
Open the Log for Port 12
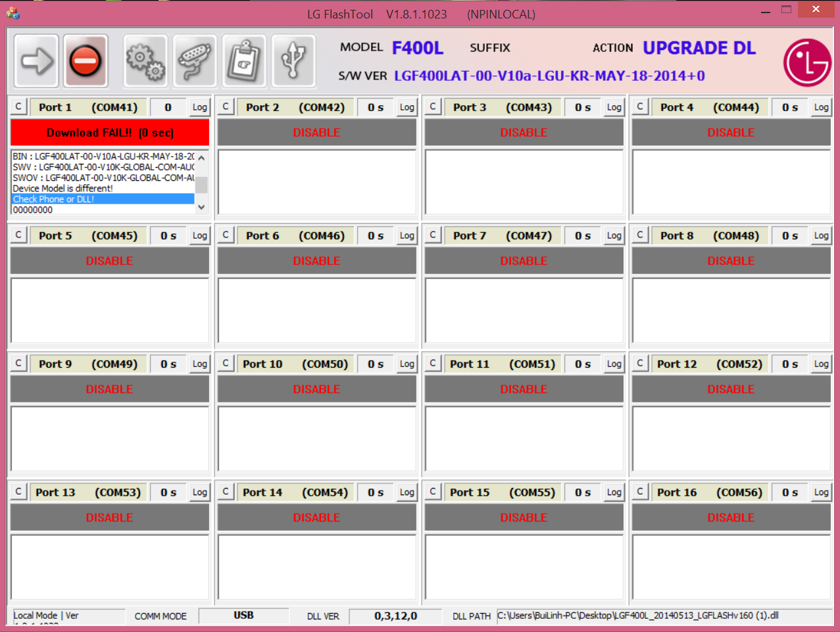click(x=822, y=364)
